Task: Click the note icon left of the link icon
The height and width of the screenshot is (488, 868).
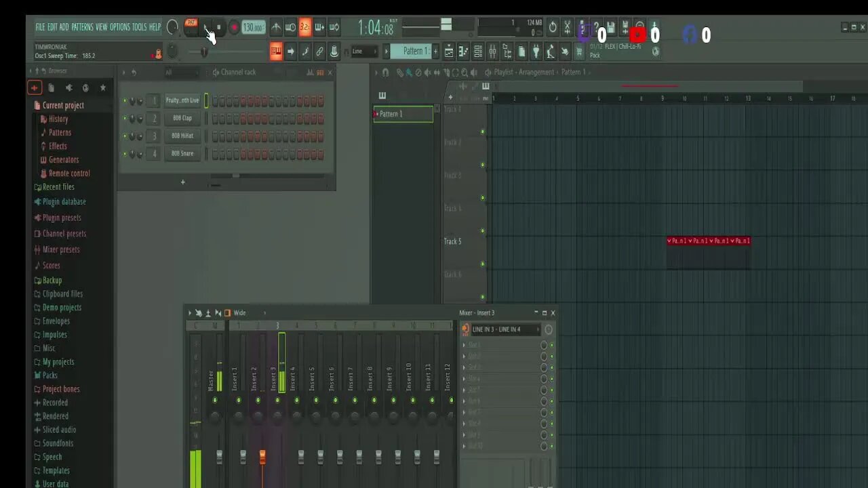Action: pyautogui.click(x=305, y=52)
